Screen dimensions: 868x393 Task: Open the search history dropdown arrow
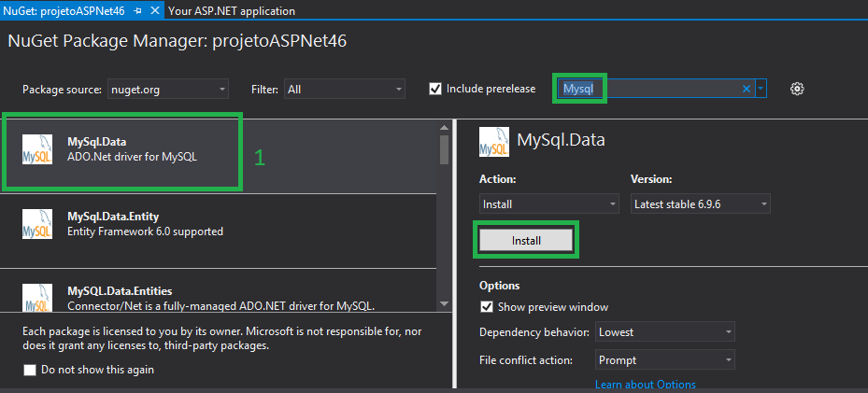pos(761,89)
